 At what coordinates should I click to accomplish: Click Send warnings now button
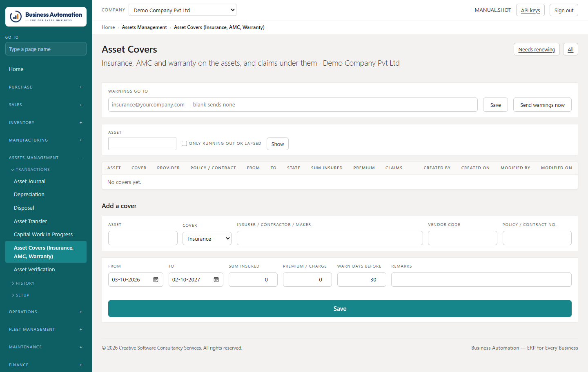coord(542,105)
